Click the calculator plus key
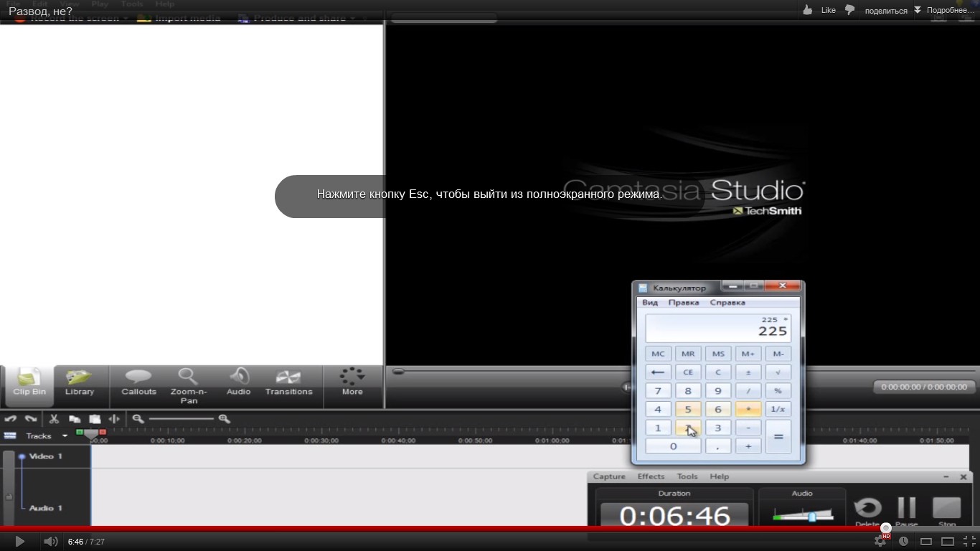Screen dimensions: 980x551 click(x=748, y=446)
